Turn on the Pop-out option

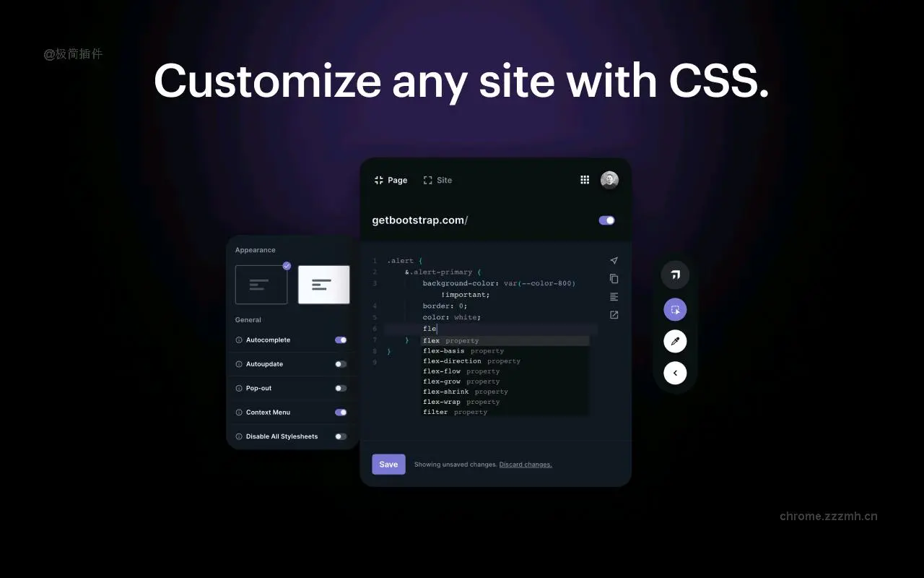point(340,388)
